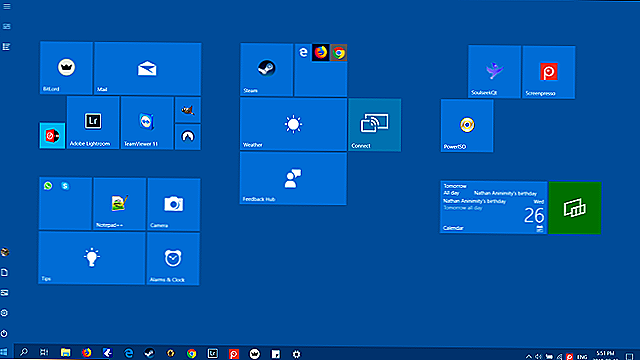Switch to All apps list view
640x360 pixels.
pyautogui.click(x=7, y=47)
